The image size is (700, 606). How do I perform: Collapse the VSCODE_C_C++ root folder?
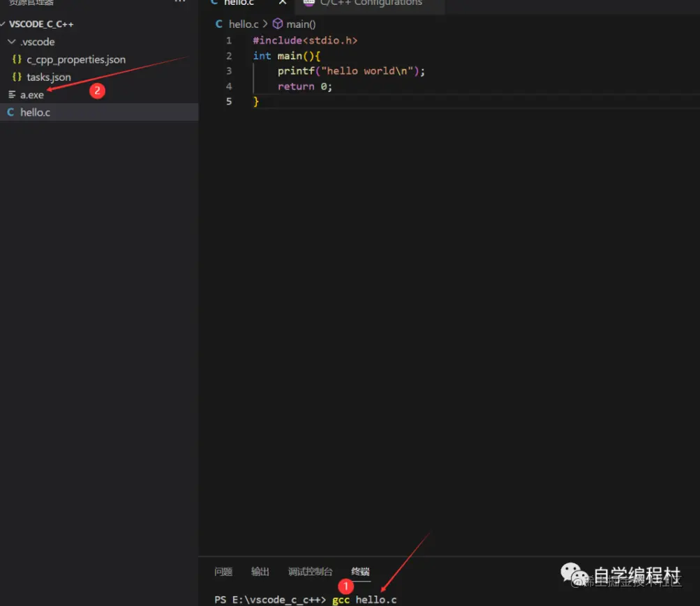click(41, 24)
